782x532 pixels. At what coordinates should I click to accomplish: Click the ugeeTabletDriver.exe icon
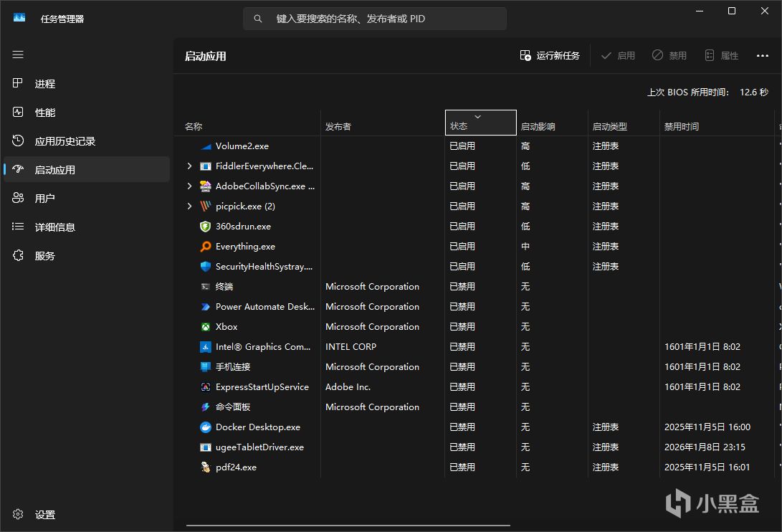point(206,447)
